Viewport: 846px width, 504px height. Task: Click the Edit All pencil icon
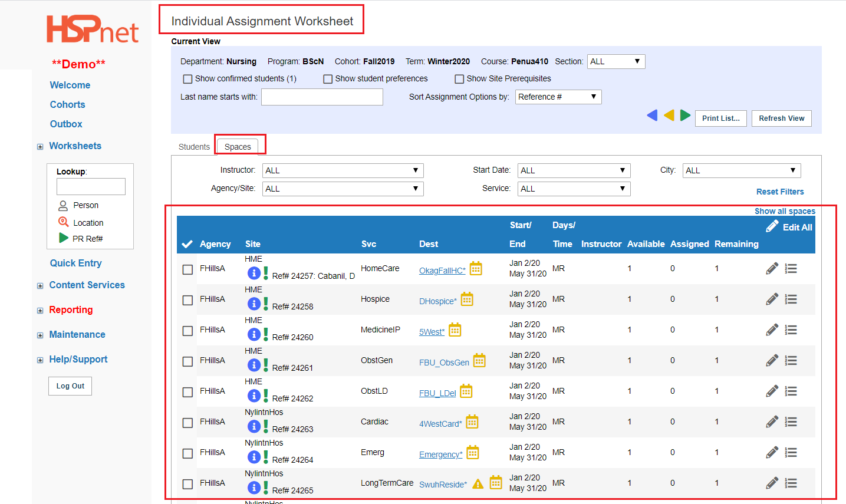coord(772,226)
